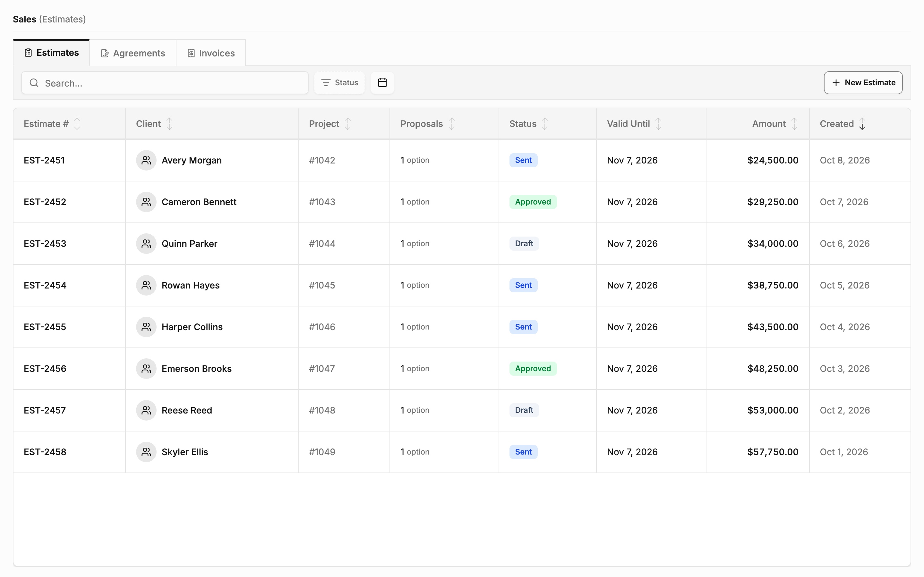Sort by Status column header arrows

point(545,124)
